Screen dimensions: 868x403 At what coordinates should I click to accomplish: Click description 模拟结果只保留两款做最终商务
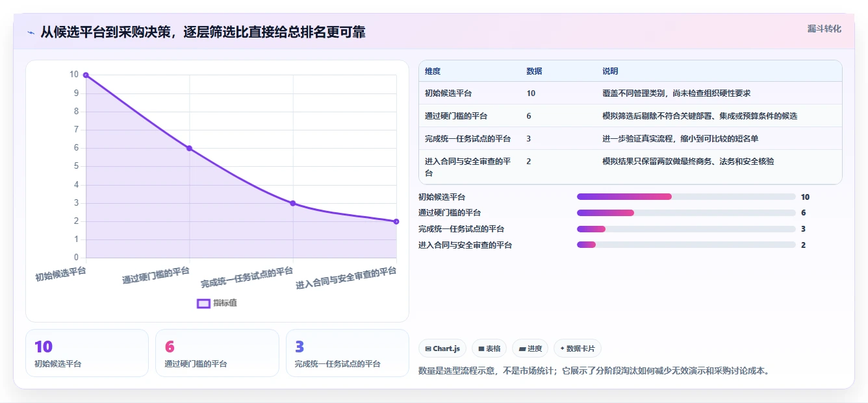tap(688, 162)
